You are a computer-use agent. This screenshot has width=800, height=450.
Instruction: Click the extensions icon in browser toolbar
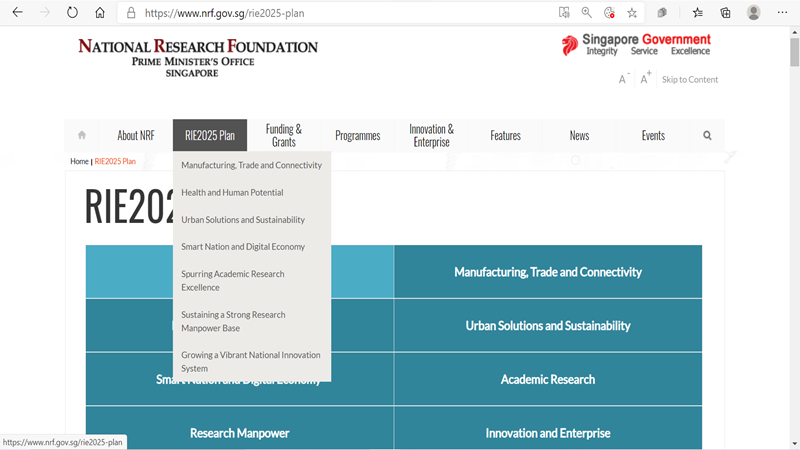662,13
